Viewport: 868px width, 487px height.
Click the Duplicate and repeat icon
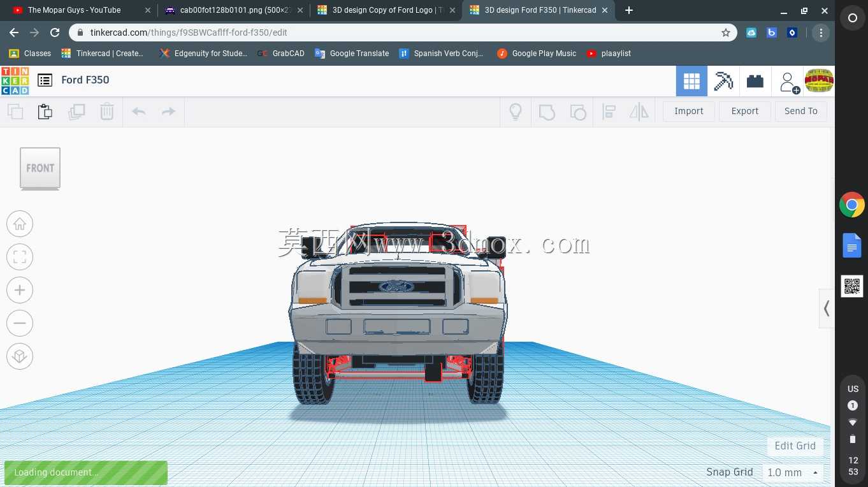click(x=76, y=112)
